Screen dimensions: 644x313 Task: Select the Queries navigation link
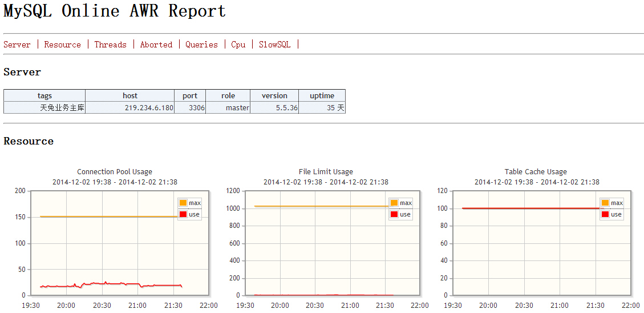pos(201,45)
